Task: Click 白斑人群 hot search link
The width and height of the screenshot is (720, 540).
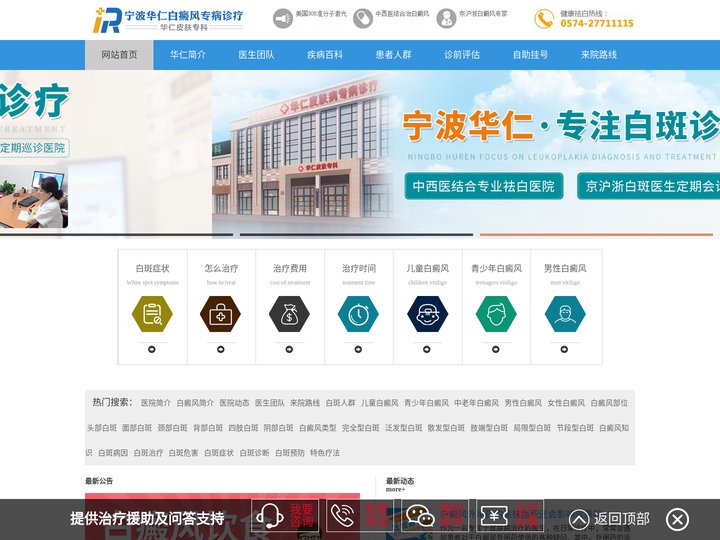Action: point(340,403)
